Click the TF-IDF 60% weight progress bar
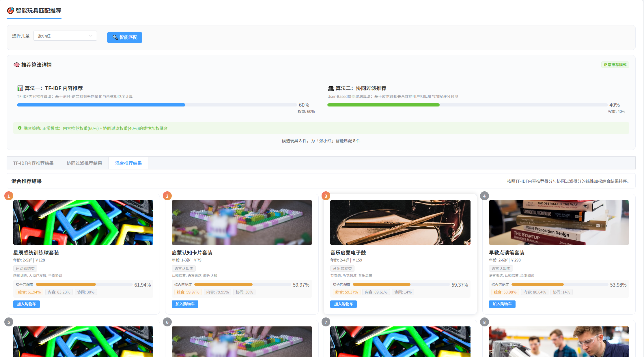Image resolution: width=644 pixels, height=357 pixels. [x=157, y=105]
